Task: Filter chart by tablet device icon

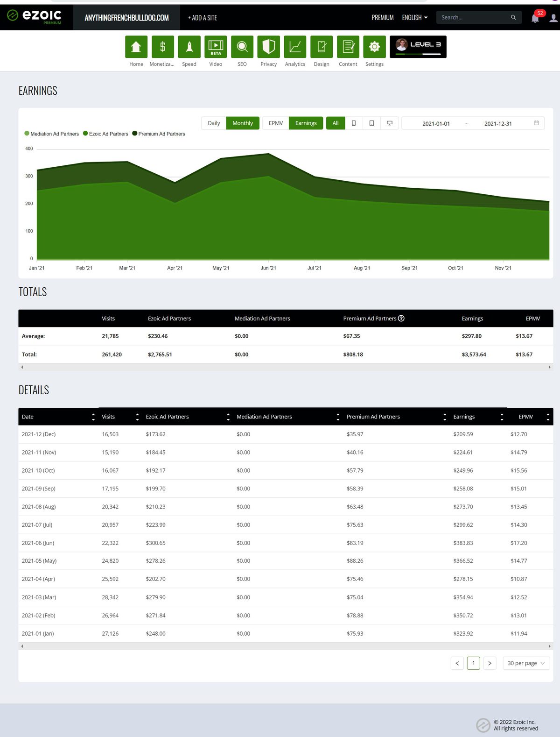Action: [x=371, y=123]
